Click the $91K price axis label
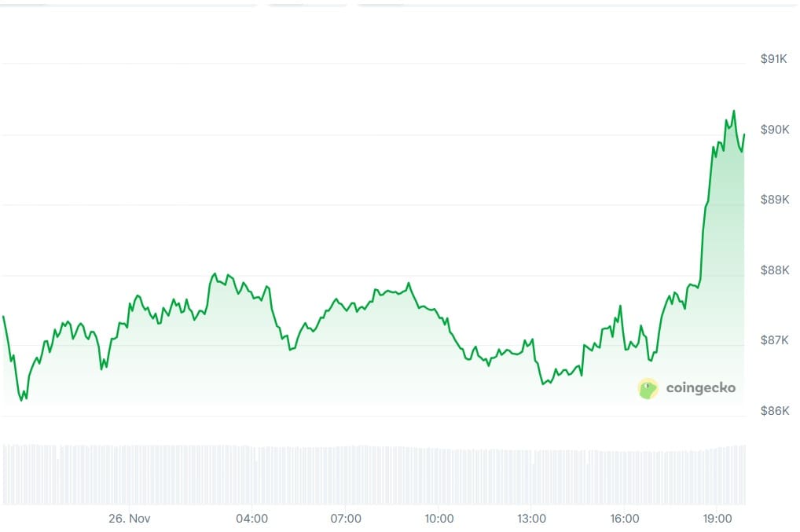This screenshot has width=800, height=532. (774, 59)
